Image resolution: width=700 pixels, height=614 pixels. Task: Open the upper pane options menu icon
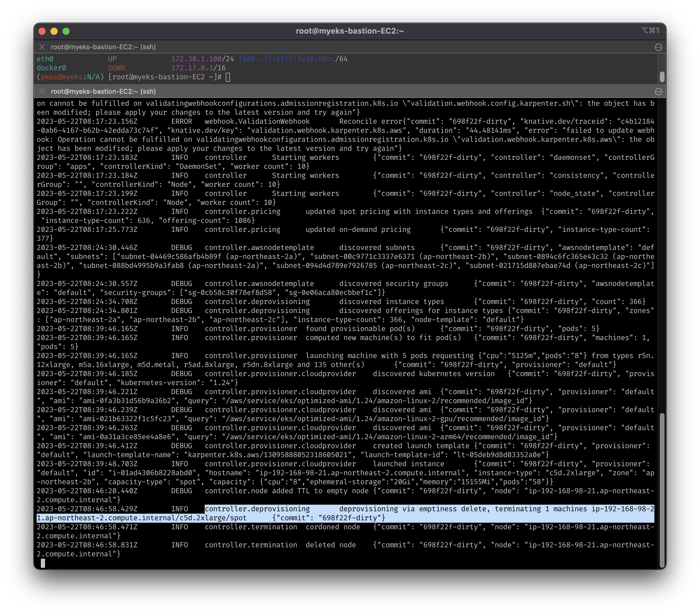click(658, 47)
